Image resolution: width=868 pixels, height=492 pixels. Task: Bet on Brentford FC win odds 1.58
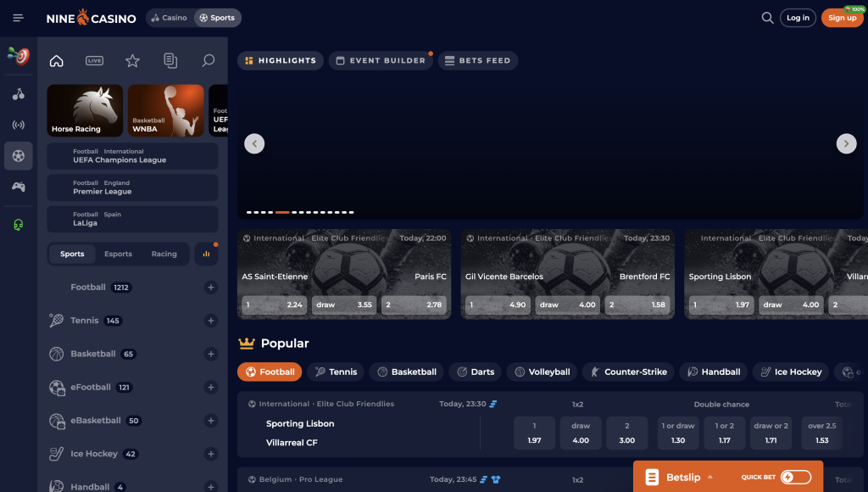point(637,305)
